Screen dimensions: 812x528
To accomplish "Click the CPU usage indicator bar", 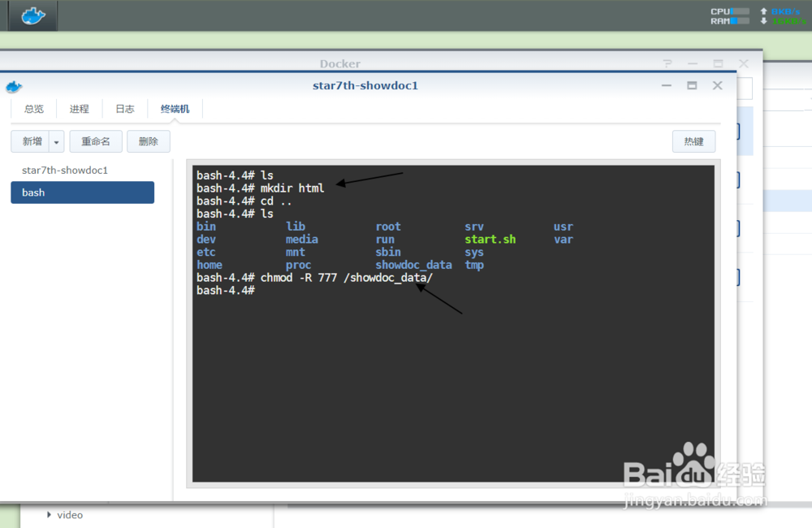I will [x=740, y=11].
